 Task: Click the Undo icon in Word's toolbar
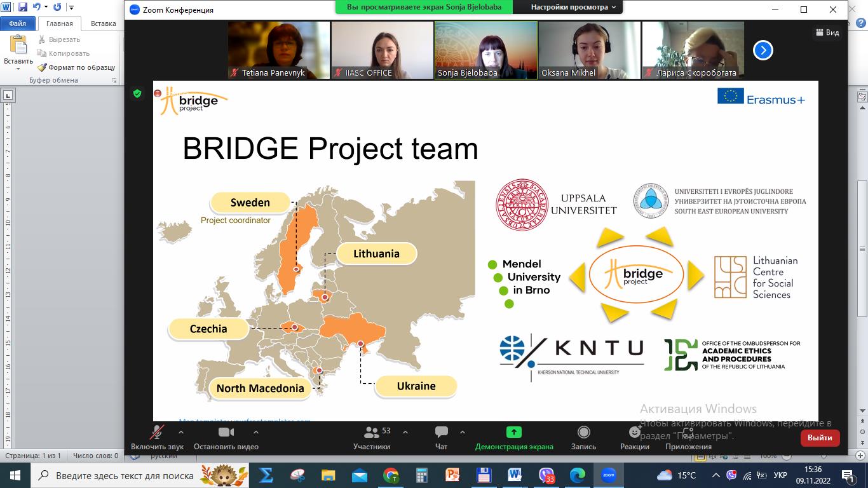[36, 8]
